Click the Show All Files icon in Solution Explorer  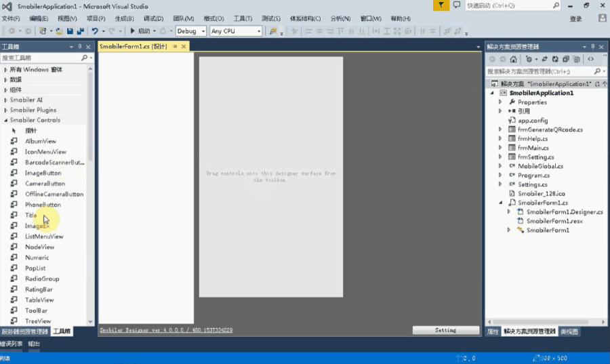coord(577,59)
